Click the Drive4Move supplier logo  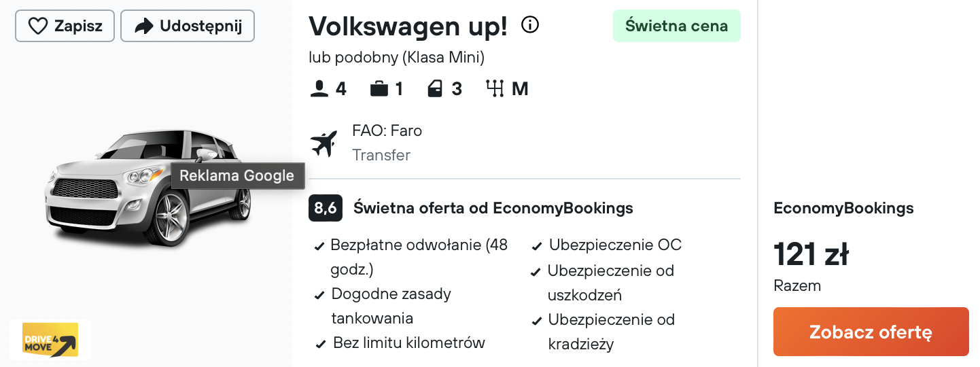pos(51,339)
